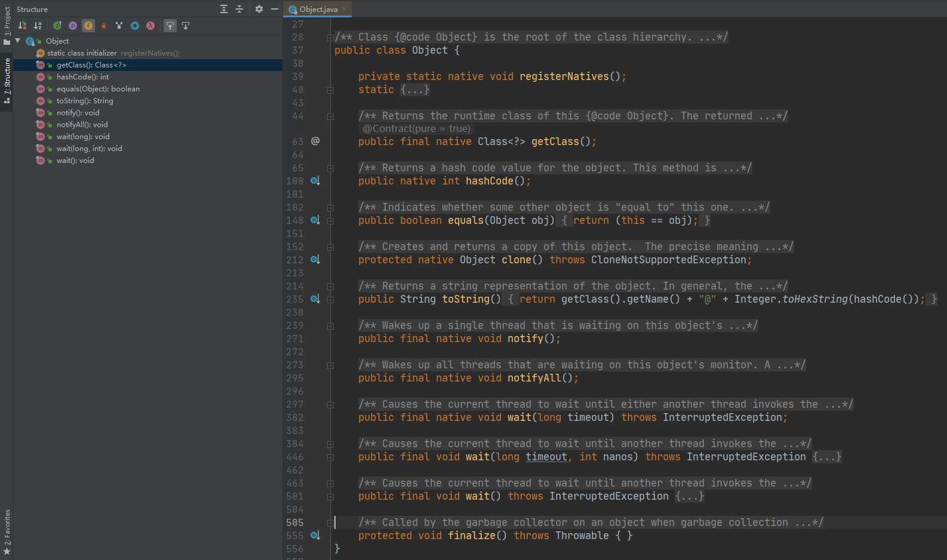Expand folded wait(long,int) body at line 446

click(x=330, y=457)
